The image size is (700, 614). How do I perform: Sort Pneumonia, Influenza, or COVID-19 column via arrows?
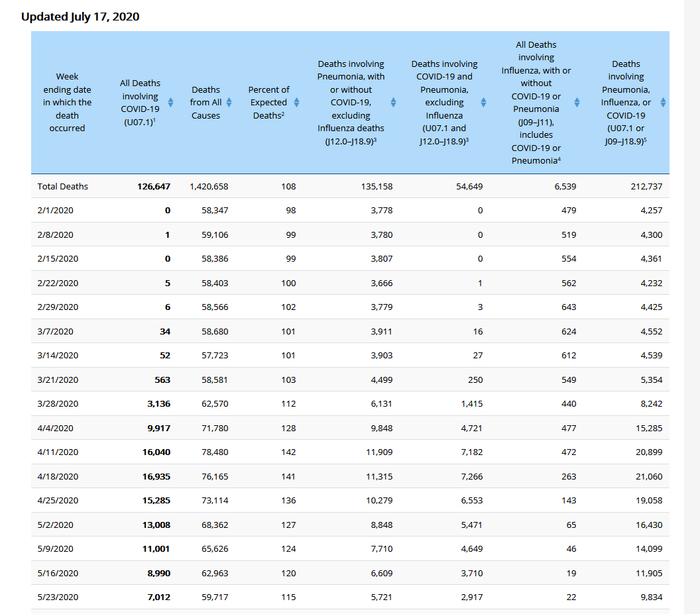point(663,102)
